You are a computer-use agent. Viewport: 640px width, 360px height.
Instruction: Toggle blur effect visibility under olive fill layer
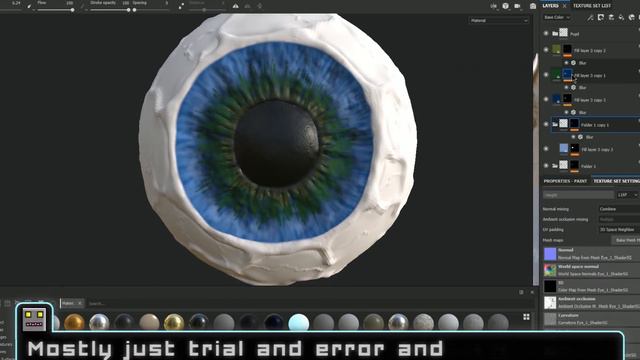(x=566, y=63)
